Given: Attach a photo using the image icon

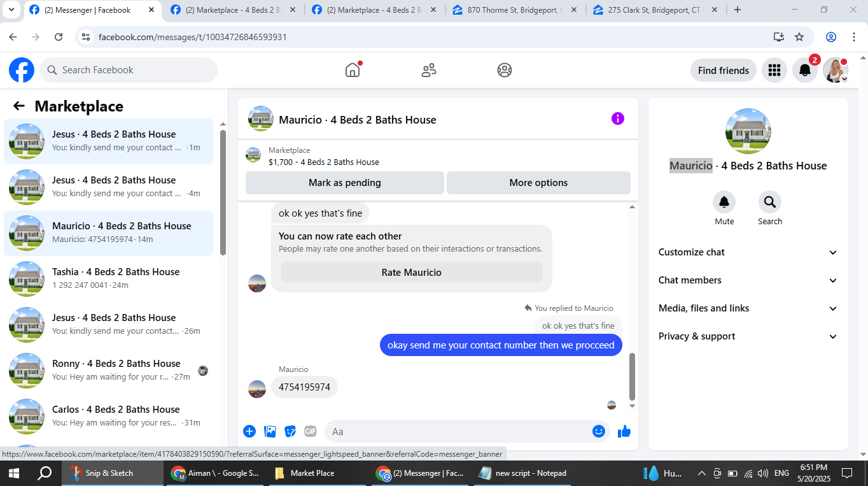Looking at the screenshot, I should (x=270, y=431).
